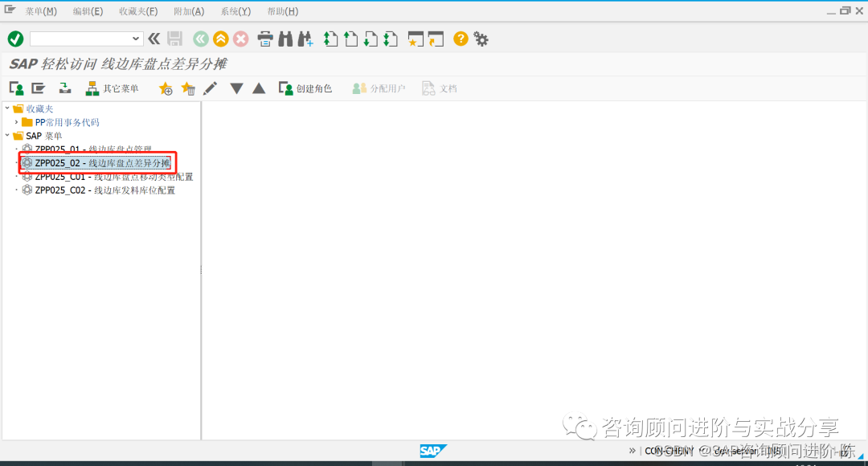
Task: Select ZPP025_02 - 线边库盘点差异分摊
Action: click(102, 163)
